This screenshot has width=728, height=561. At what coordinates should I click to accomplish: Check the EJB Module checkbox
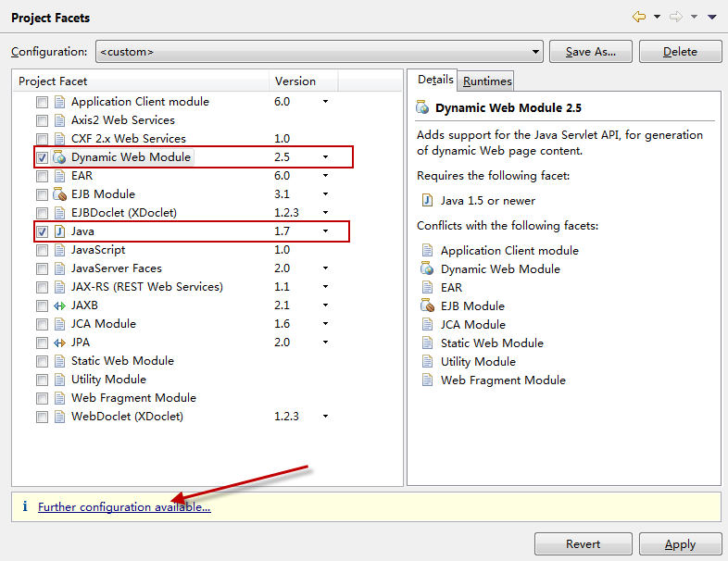pyautogui.click(x=42, y=194)
